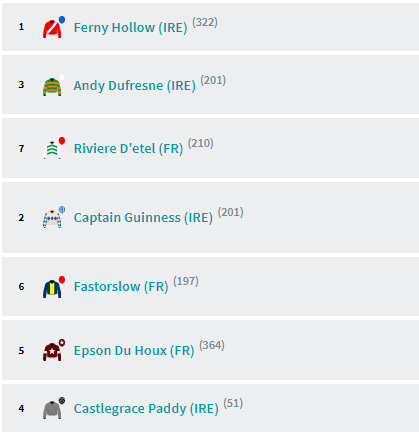Click Epson Du Houx's maroon star silks

[54, 350]
